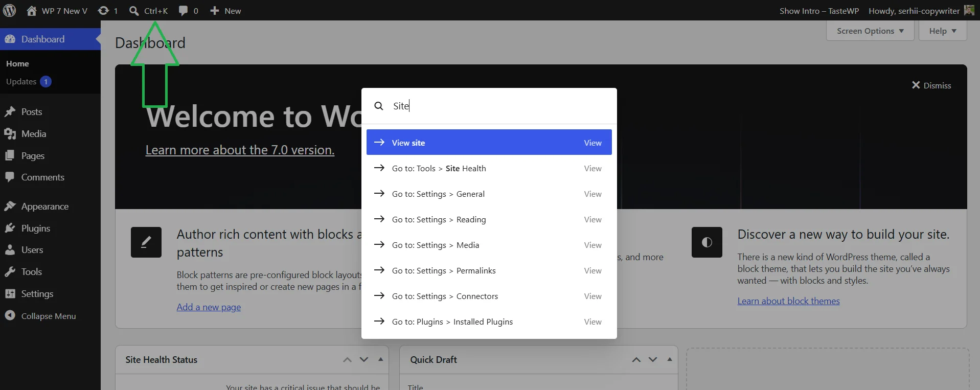This screenshot has height=390, width=980.
Task: Click the site home icon in admin bar
Action: click(32, 11)
